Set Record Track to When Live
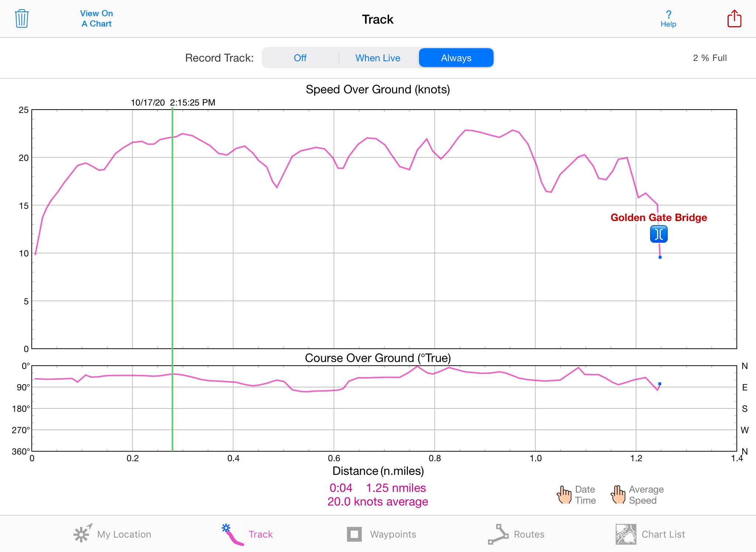 [378, 58]
